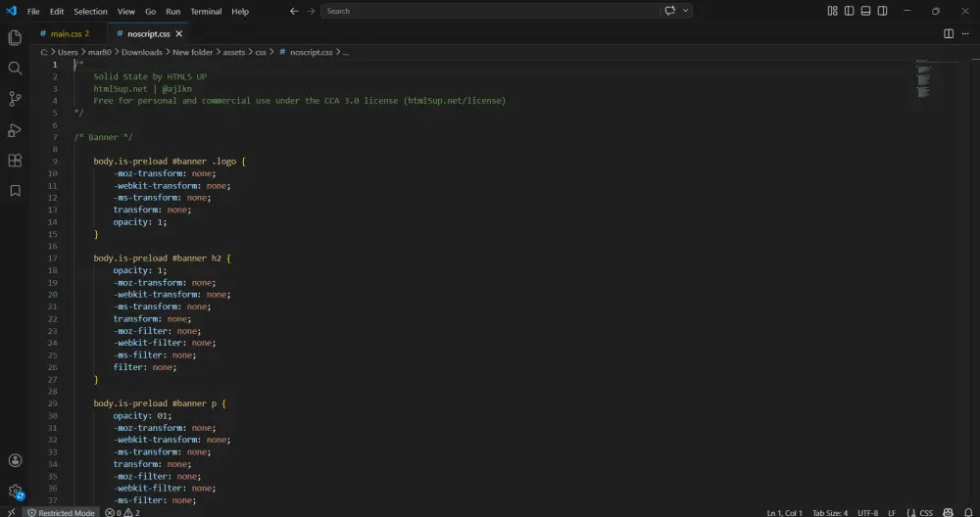Open the Edit menu
Viewport: 980px width, 517px height.
click(57, 11)
